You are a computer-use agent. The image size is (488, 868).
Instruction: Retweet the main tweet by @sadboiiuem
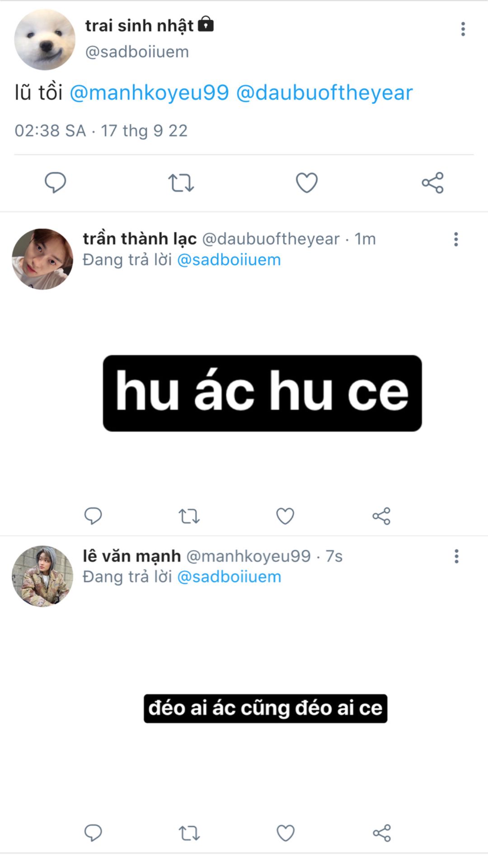[181, 183]
